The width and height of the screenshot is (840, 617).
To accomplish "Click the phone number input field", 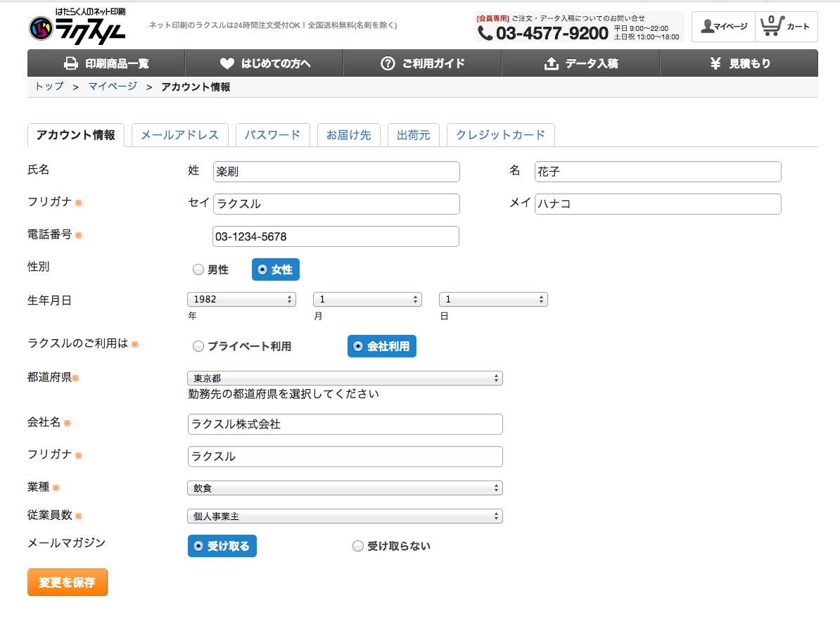I will (x=336, y=236).
